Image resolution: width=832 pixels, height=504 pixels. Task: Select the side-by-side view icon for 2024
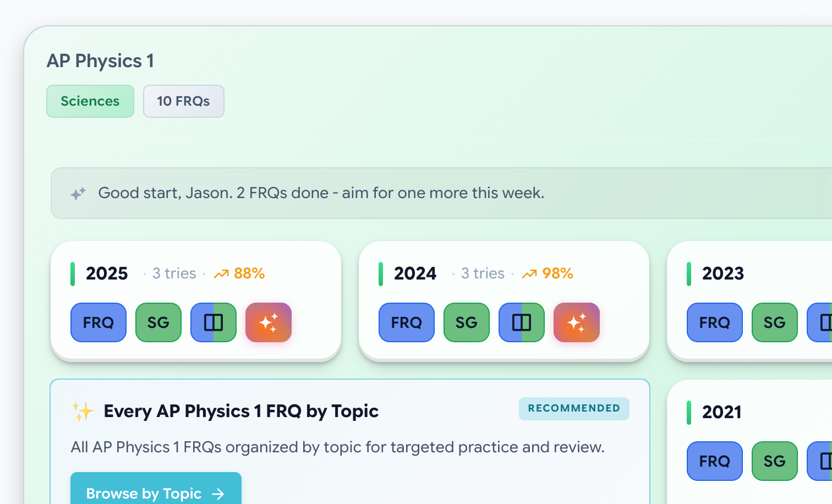(x=521, y=322)
